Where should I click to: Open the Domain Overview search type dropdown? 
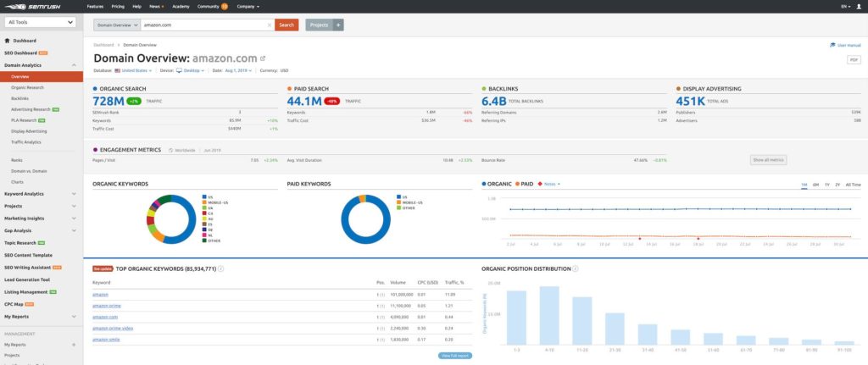click(x=117, y=25)
